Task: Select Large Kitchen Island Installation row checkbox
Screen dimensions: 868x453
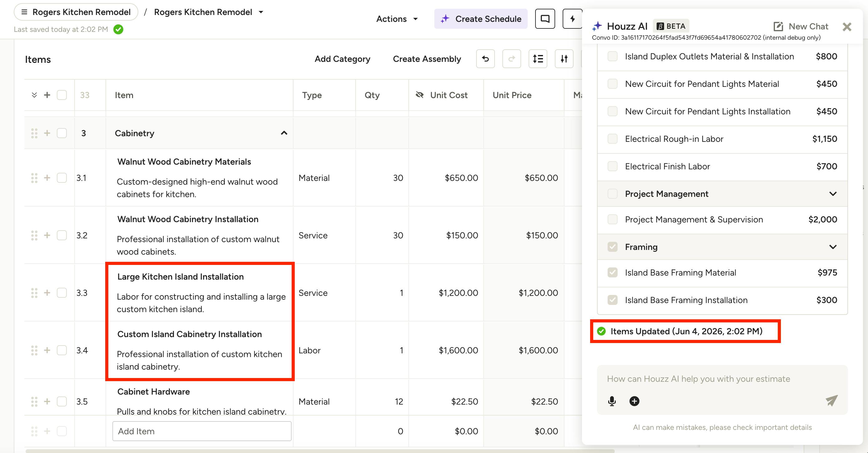Action: pyautogui.click(x=62, y=292)
